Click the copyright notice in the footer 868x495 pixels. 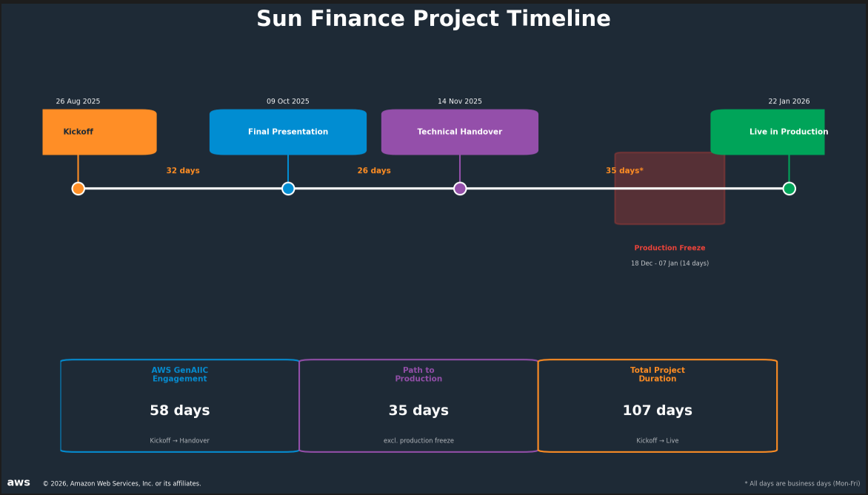(122, 483)
